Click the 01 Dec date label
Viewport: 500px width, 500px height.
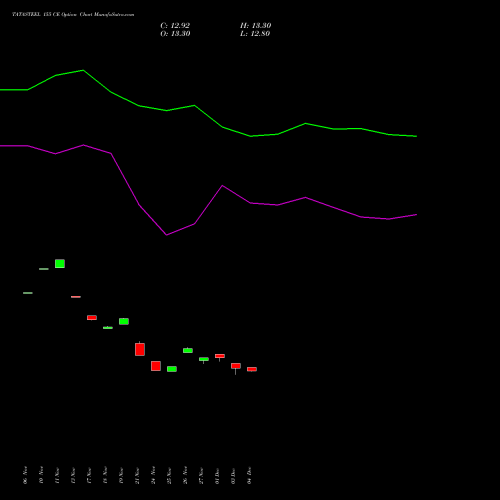coord(217,475)
